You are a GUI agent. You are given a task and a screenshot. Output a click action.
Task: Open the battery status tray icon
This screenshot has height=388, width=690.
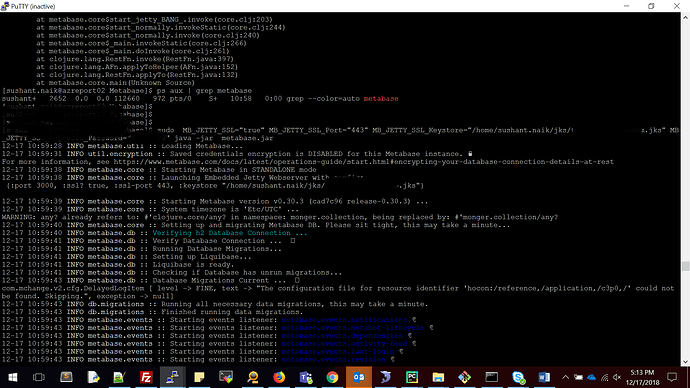point(578,377)
